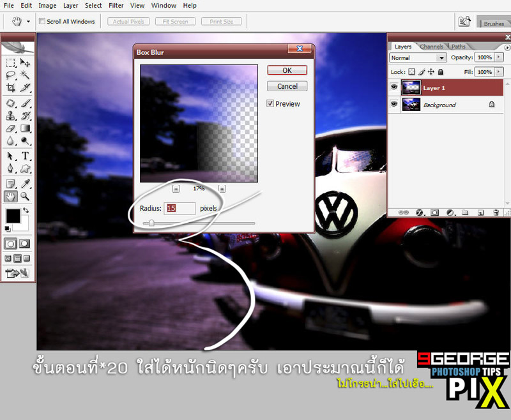Select the Magic Wand tool
Viewport: 511px width, 420px height.
click(x=25, y=75)
